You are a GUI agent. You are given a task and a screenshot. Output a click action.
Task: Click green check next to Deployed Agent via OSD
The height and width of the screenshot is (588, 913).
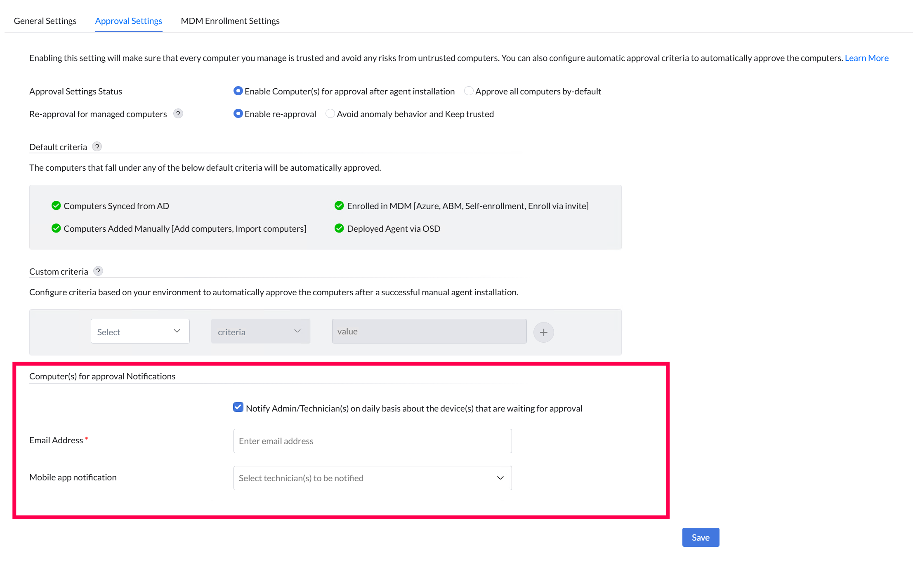(339, 228)
